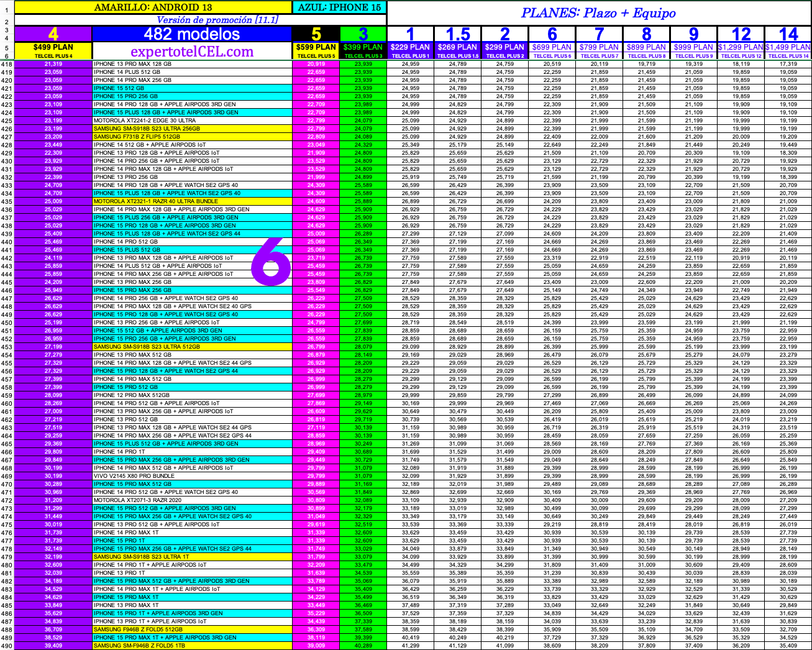Click the 'TELCEL PLUS 4' label cell

53,56
